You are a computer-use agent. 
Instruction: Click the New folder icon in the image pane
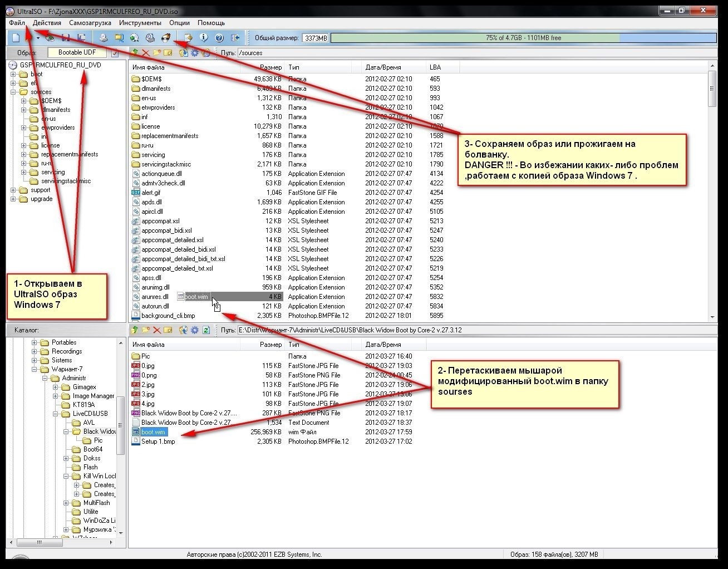coord(157,52)
